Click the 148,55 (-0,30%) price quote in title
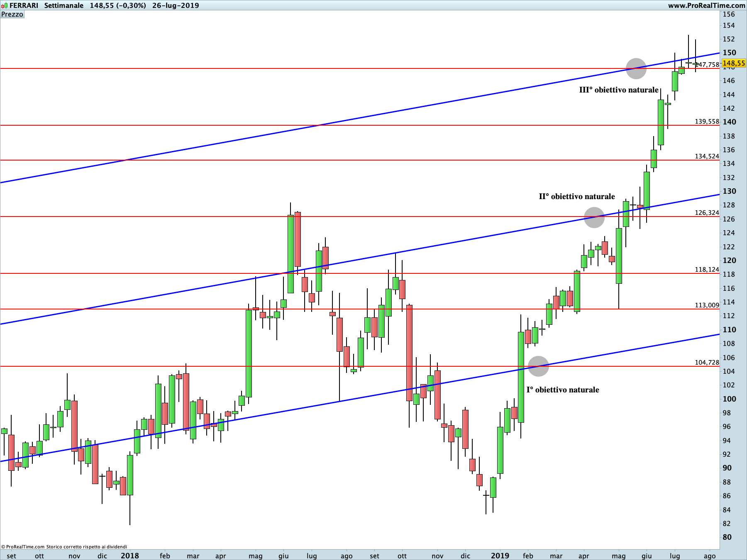Screen dimensions: 747x560 (x=118, y=5)
